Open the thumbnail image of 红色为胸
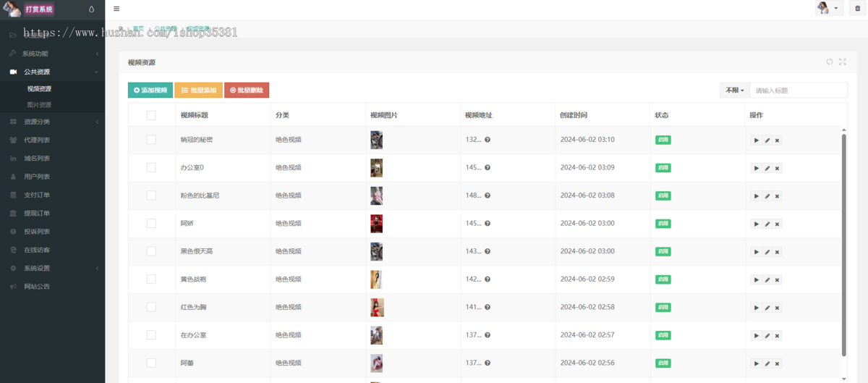The image size is (868, 383). pos(377,307)
